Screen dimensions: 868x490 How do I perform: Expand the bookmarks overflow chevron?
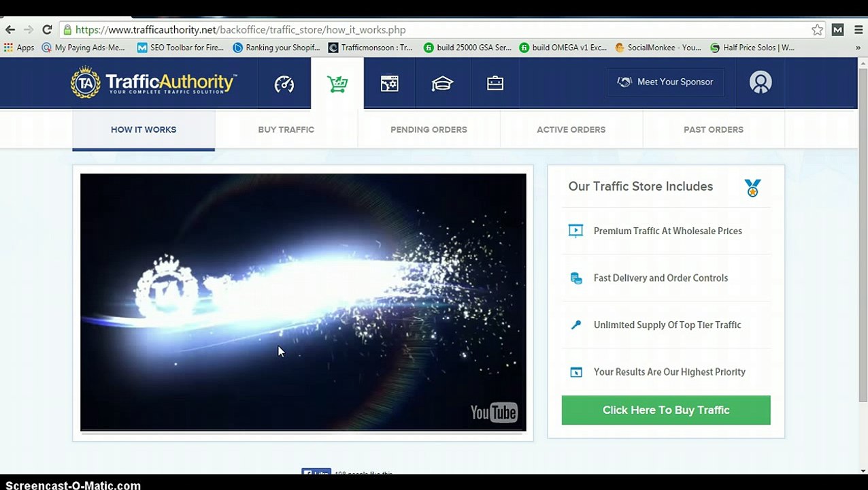tap(857, 48)
